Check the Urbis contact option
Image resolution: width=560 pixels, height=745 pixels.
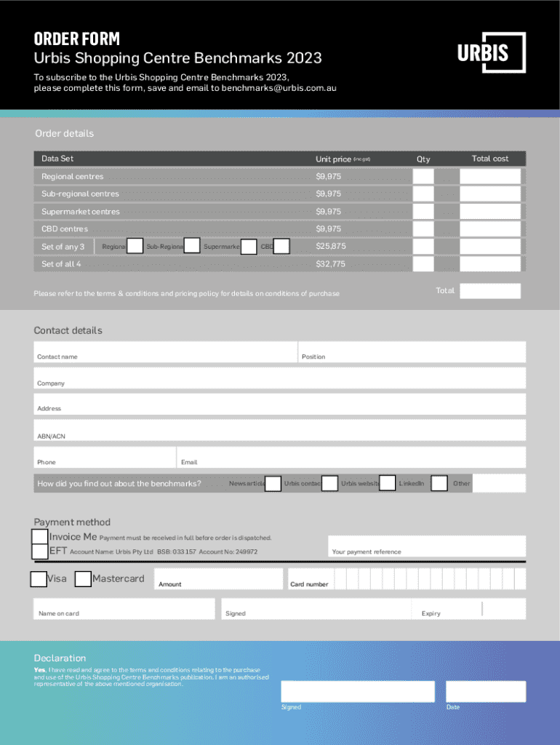[329, 483]
